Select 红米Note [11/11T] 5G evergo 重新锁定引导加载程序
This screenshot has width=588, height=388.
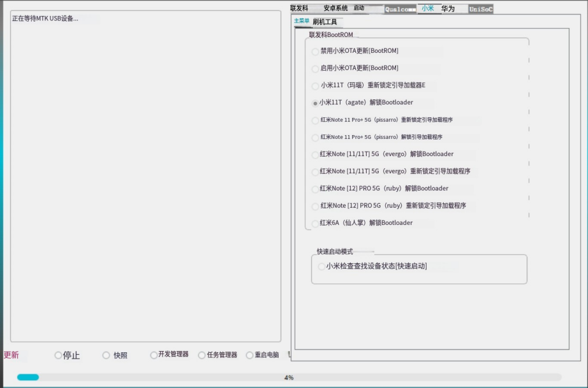pyautogui.click(x=391, y=171)
